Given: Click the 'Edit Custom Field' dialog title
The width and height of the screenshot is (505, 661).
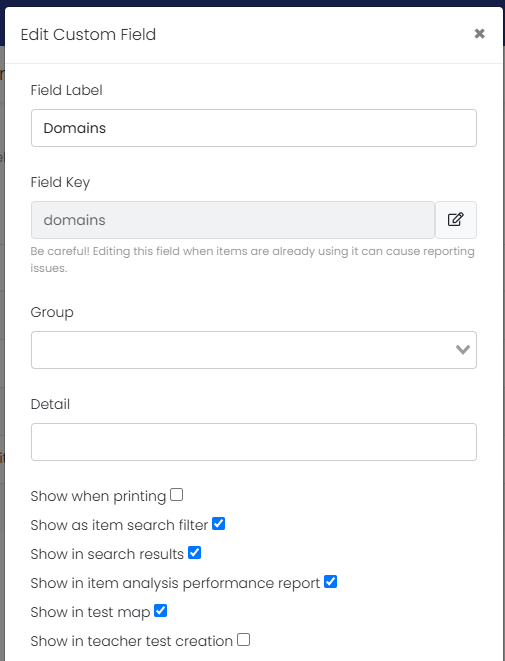Looking at the screenshot, I should pyautogui.click(x=89, y=35).
